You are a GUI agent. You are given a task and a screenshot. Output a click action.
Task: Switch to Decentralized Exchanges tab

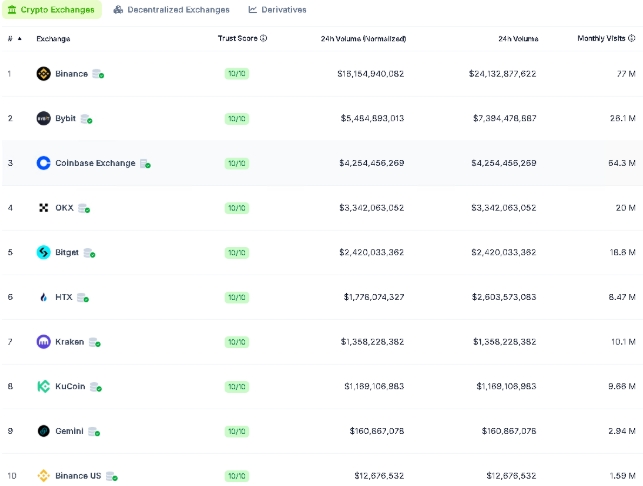(x=171, y=9)
